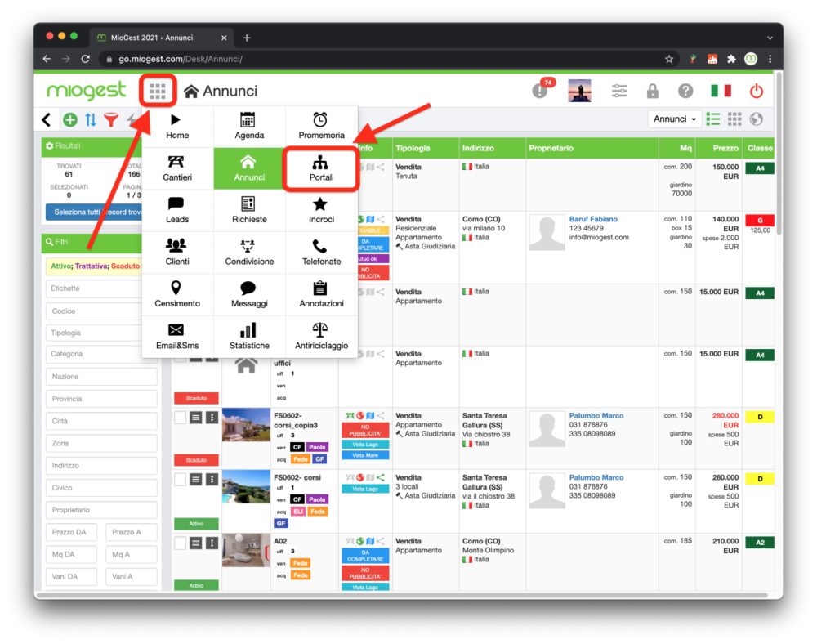Tick checkbox for FS0602-corsi_copia3 row

click(180, 418)
